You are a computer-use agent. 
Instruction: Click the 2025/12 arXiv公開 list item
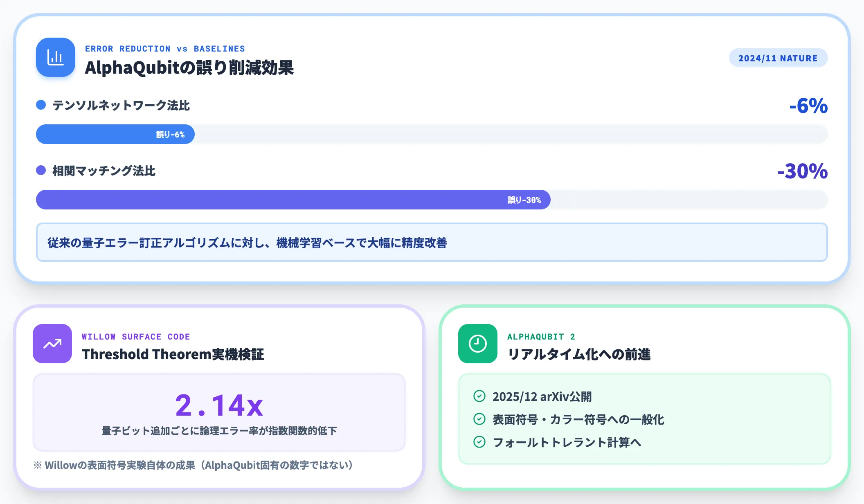(542, 396)
